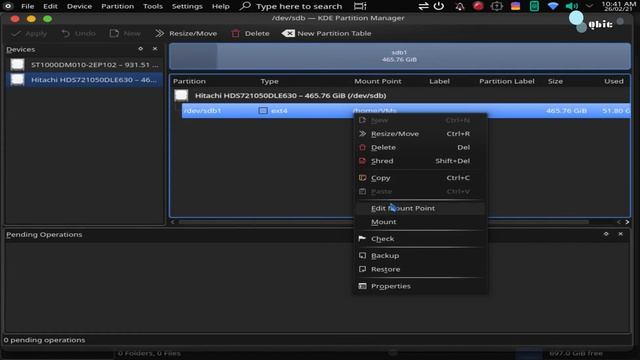Click the Used column header
The height and width of the screenshot is (360, 640).
(613, 81)
